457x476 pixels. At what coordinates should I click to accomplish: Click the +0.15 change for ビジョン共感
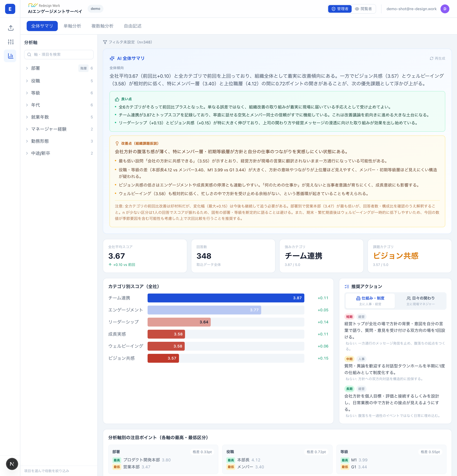click(x=323, y=358)
